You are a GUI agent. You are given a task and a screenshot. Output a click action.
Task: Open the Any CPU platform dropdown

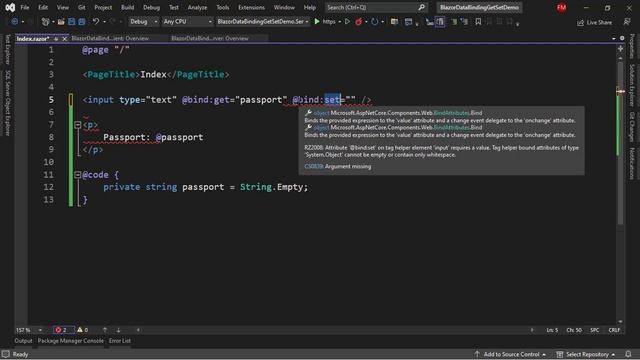[x=187, y=22]
